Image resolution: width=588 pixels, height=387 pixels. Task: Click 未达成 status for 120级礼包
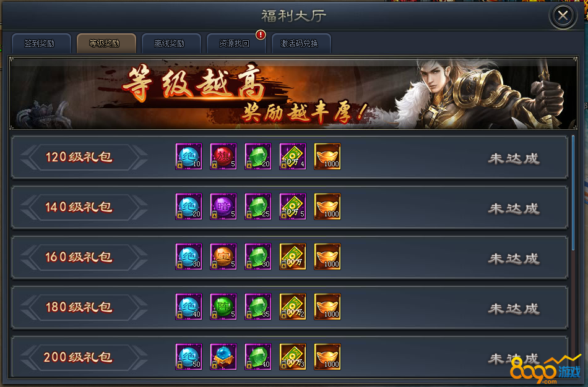pos(514,158)
